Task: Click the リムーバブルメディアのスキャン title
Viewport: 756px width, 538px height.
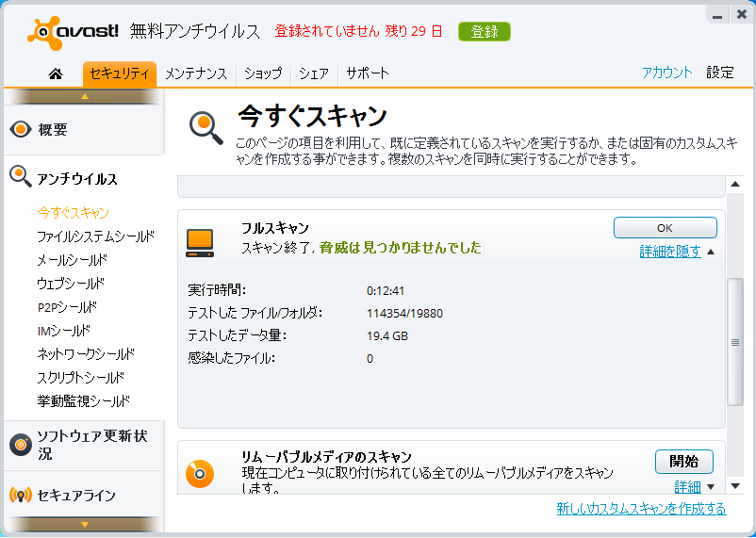Action: [x=326, y=457]
